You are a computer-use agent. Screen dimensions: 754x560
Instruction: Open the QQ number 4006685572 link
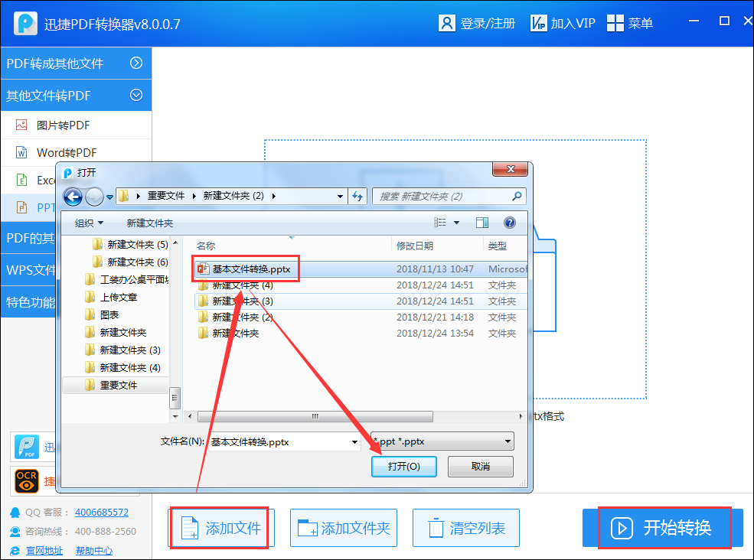(x=102, y=513)
